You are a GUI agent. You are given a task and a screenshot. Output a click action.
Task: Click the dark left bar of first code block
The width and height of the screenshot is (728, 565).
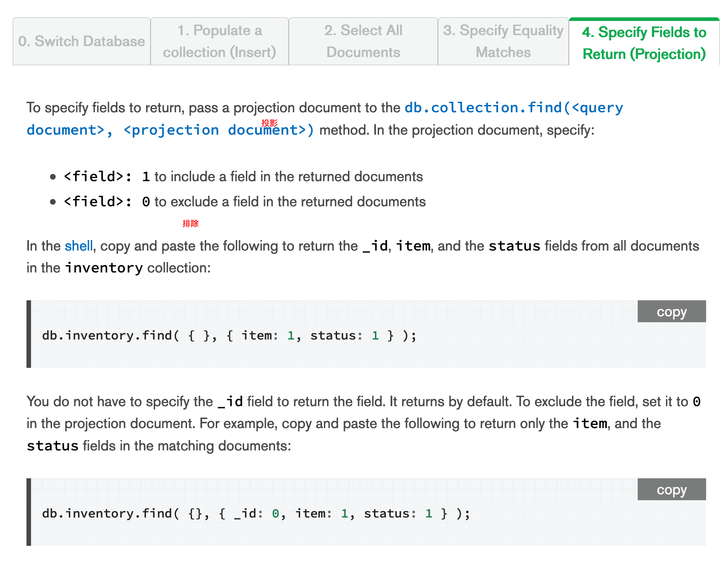(x=29, y=334)
